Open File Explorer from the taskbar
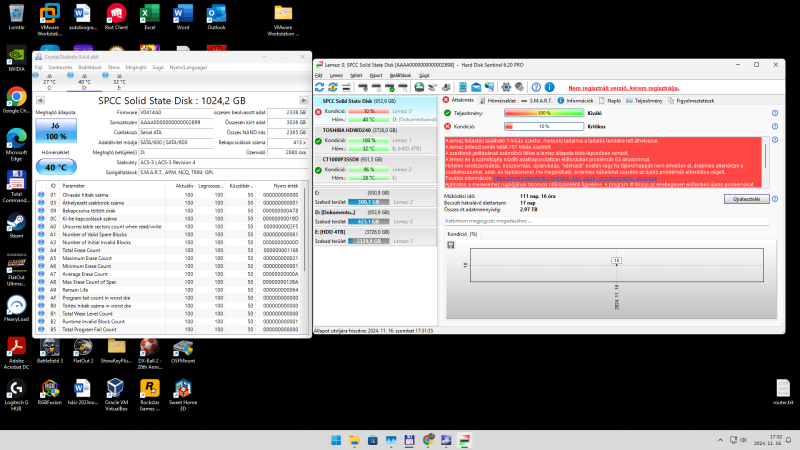This screenshot has width=800, height=450. click(354, 440)
